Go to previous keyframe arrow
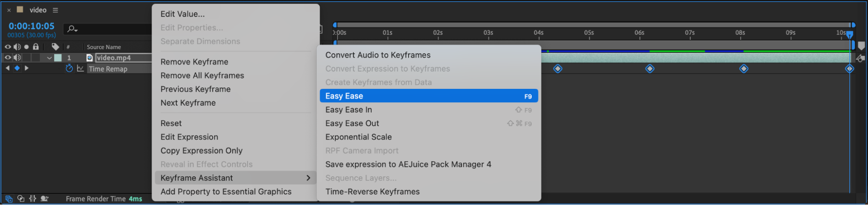Viewport: 868px width, 205px height. [7, 68]
